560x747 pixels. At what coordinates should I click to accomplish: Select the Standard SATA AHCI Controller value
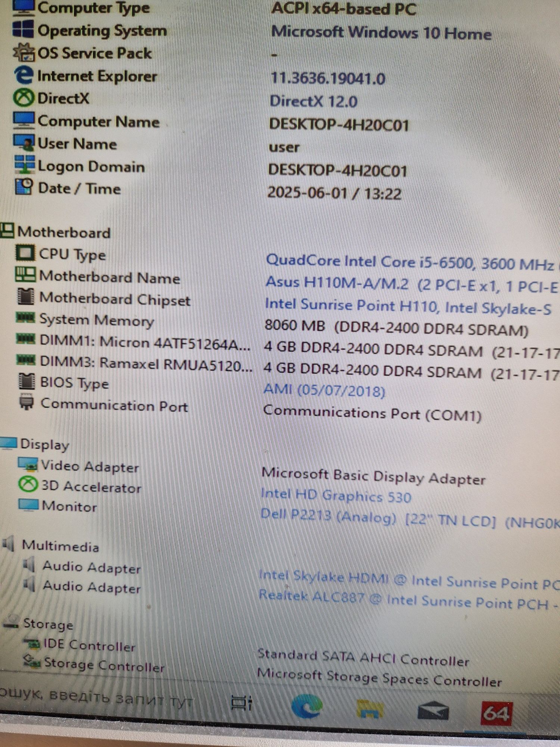[363, 658]
